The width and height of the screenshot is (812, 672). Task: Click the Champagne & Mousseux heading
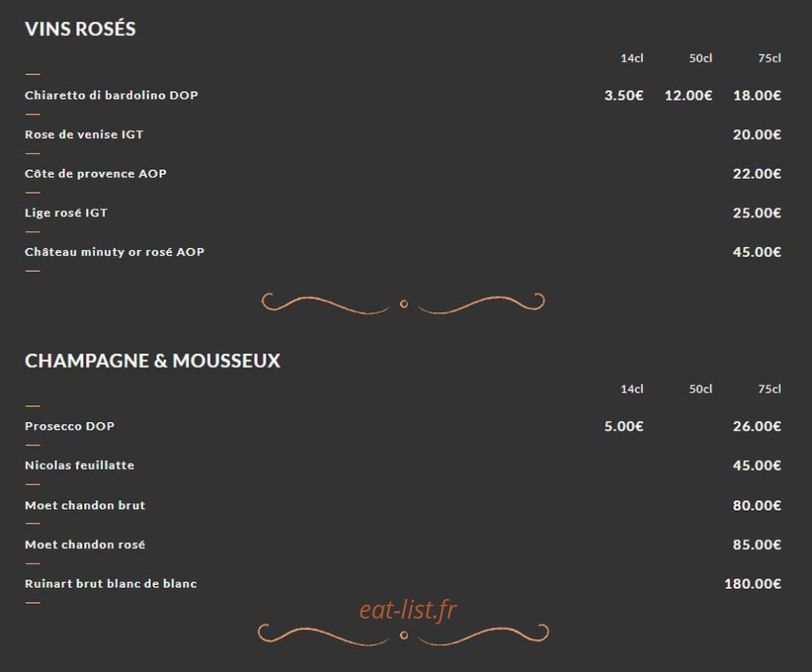click(x=153, y=361)
